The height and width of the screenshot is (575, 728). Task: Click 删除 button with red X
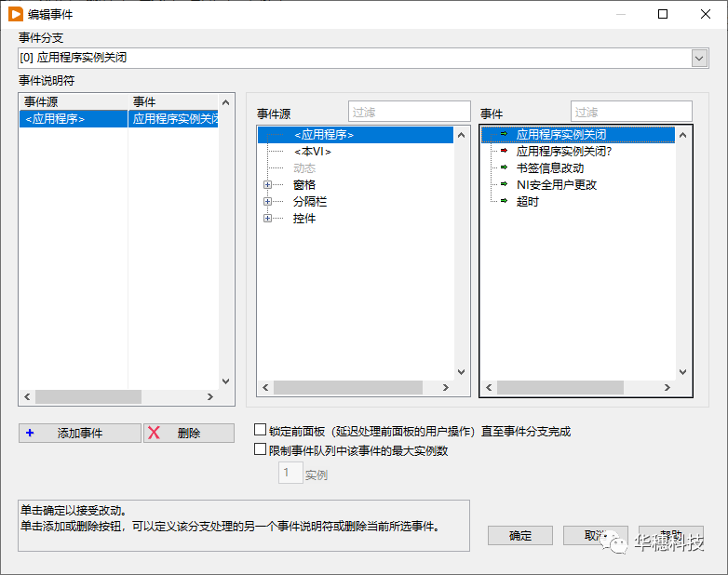pyautogui.click(x=189, y=433)
